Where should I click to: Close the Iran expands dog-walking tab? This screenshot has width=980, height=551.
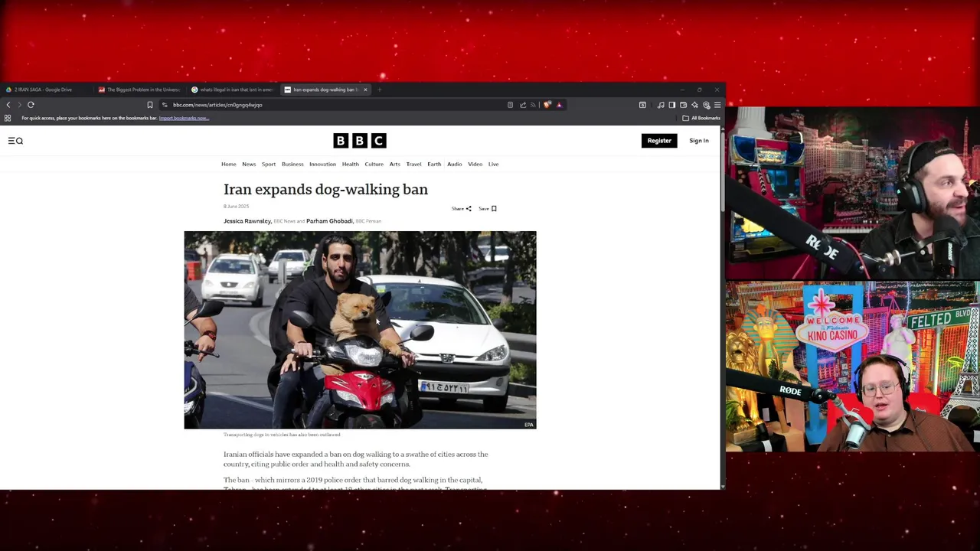point(365,90)
